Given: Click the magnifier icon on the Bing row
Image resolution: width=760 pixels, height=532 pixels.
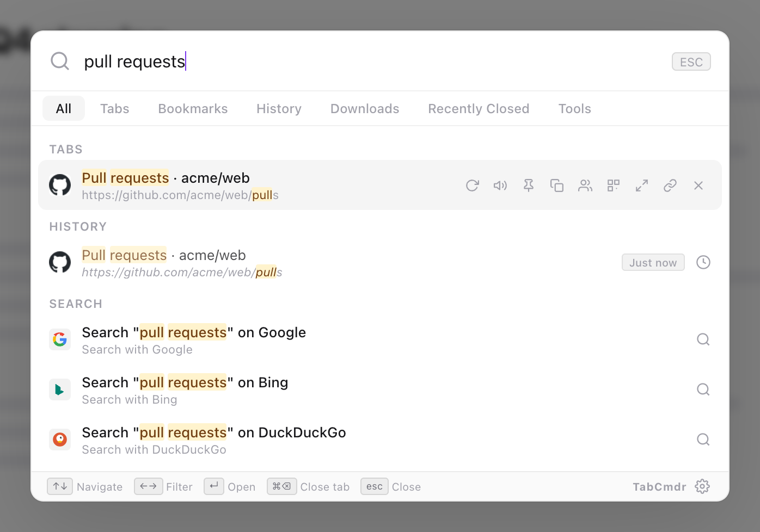Looking at the screenshot, I should tap(703, 389).
